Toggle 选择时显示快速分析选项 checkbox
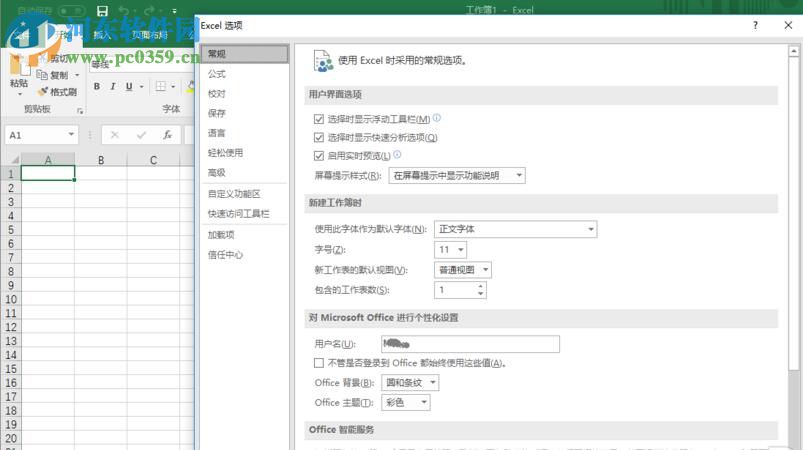The width and height of the screenshot is (803, 450). coord(319,138)
